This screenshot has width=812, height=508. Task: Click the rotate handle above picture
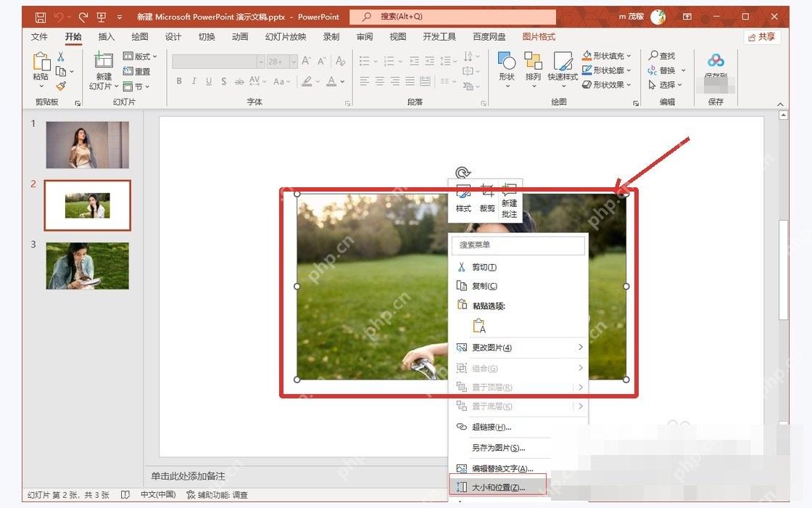click(x=463, y=172)
